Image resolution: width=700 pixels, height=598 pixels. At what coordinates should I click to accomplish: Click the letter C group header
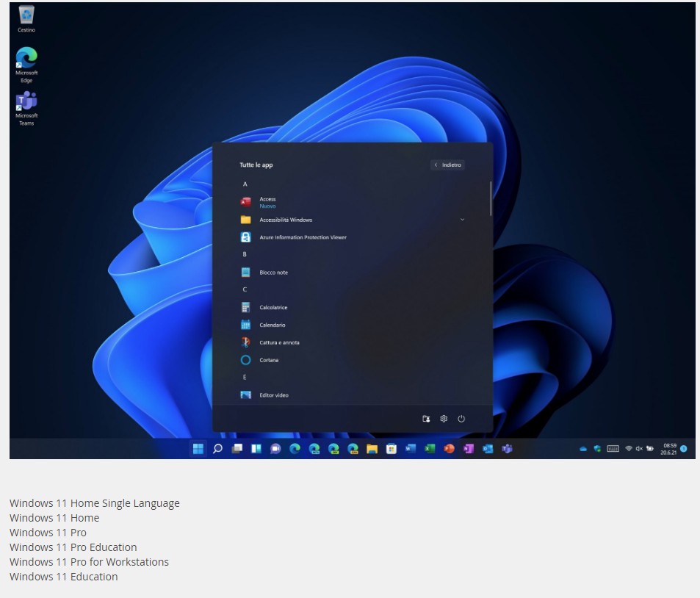click(x=245, y=289)
